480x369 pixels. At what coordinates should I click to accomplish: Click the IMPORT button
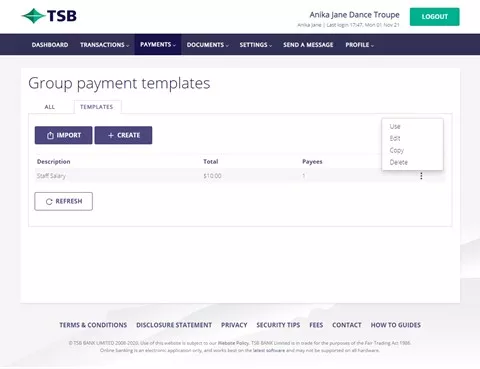(x=63, y=135)
